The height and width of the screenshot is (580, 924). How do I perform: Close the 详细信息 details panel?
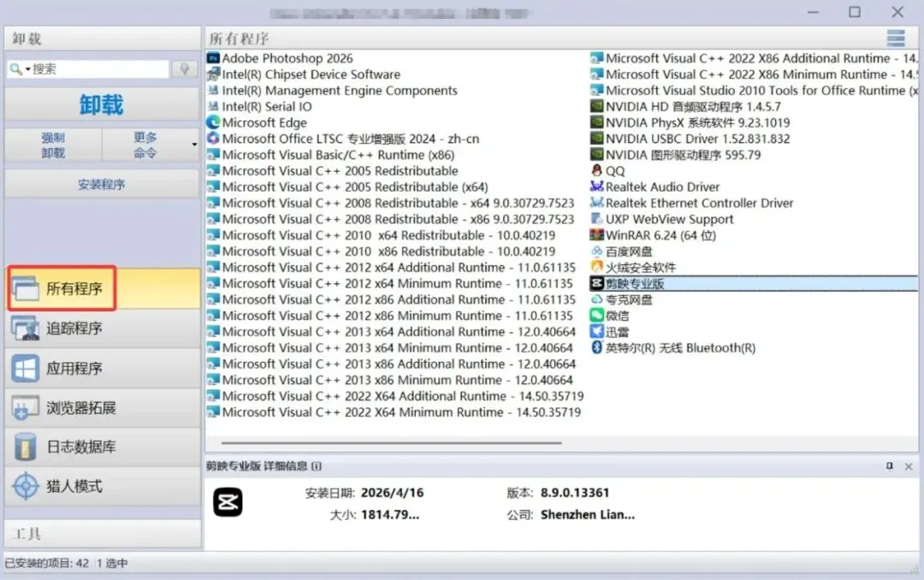[909, 466]
